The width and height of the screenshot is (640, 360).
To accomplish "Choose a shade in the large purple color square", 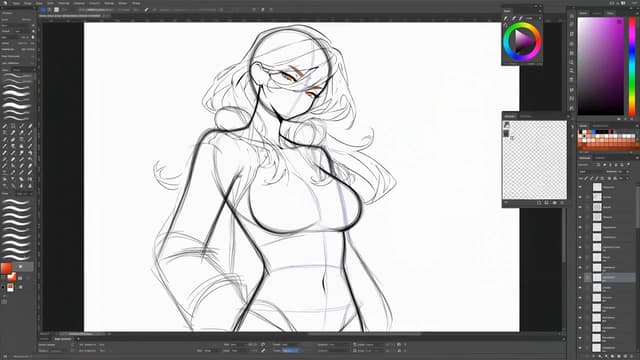I will click(x=600, y=67).
